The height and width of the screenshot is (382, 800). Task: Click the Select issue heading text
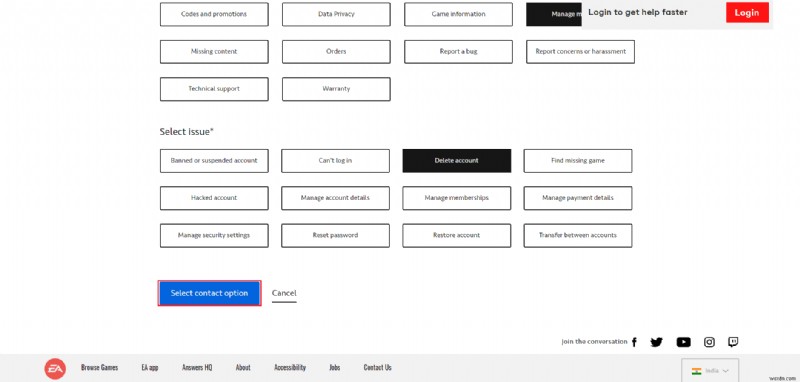coord(187,132)
